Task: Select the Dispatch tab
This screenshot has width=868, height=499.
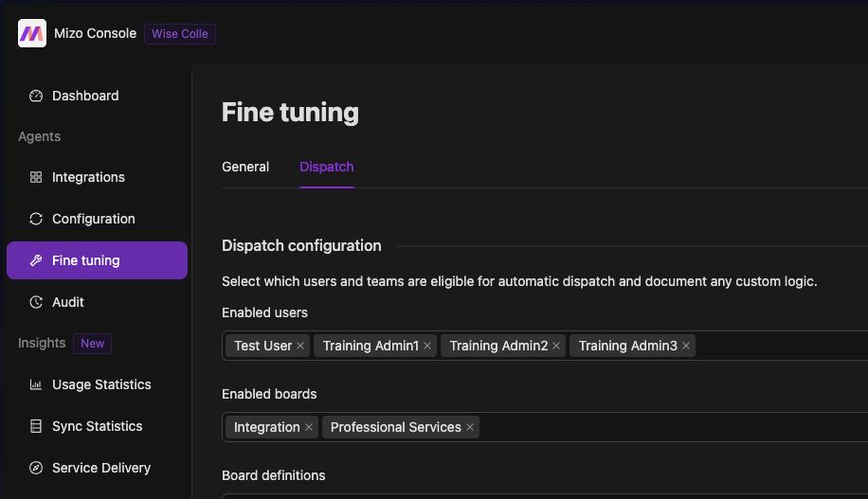Action: 326,167
